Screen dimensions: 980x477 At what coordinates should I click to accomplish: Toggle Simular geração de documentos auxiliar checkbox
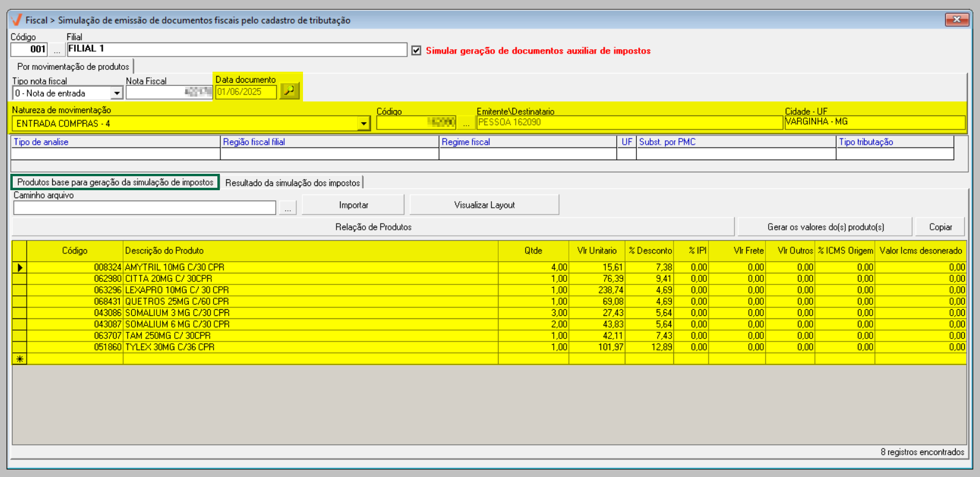click(x=417, y=50)
